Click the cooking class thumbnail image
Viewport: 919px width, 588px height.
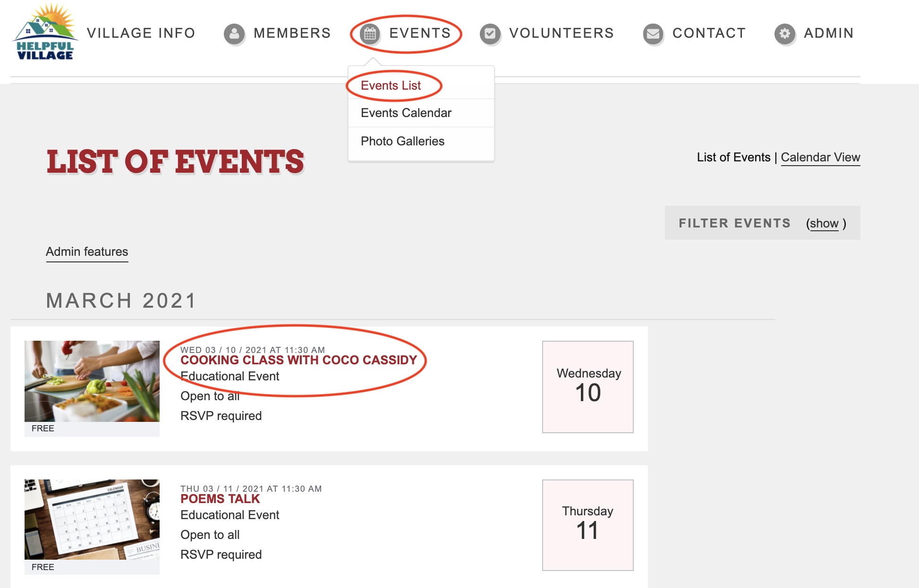[x=92, y=381]
